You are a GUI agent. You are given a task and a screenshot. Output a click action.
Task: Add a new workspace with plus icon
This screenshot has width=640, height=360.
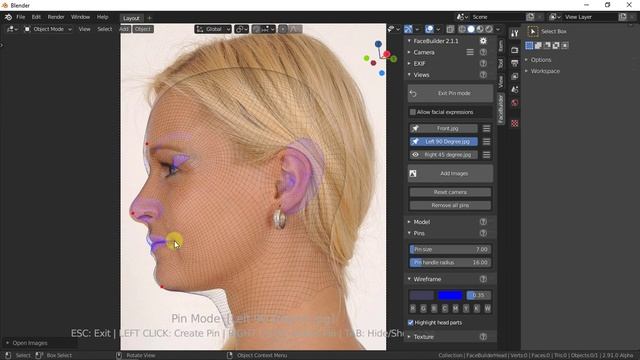[149, 18]
